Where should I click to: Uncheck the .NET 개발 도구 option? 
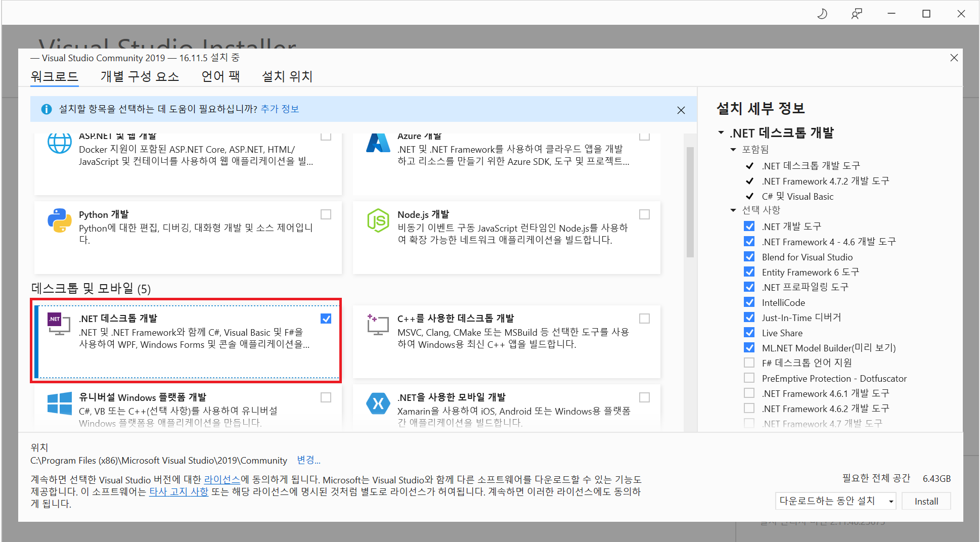pyautogui.click(x=749, y=226)
